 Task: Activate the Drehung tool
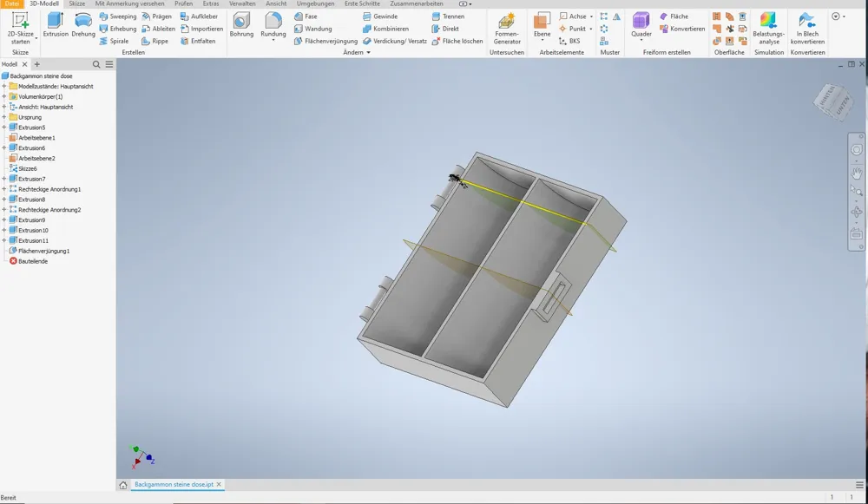tap(83, 25)
